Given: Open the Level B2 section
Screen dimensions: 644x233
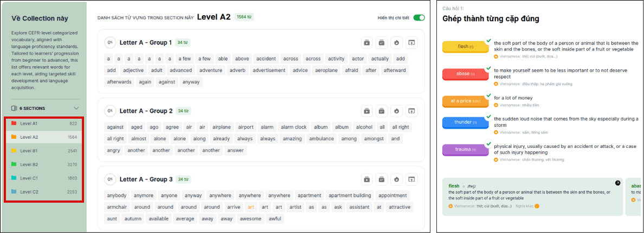Looking at the screenshot, I should pos(44,165).
